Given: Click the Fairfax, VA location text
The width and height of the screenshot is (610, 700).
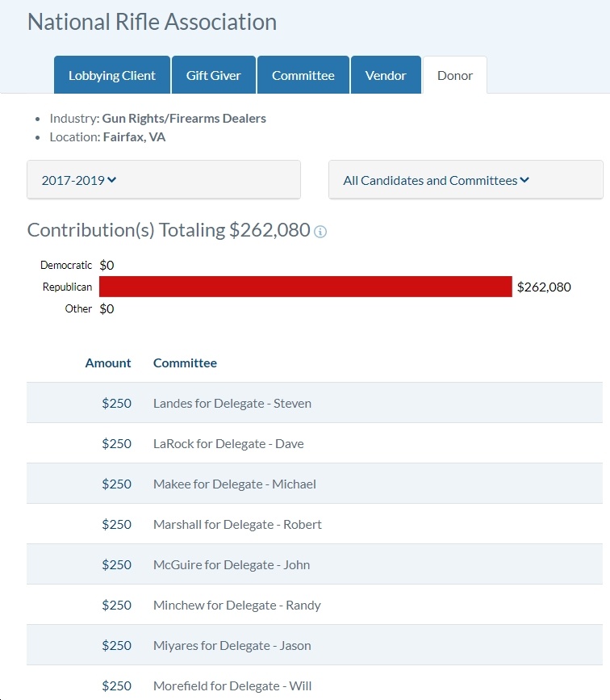Looking at the screenshot, I should 134,137.
